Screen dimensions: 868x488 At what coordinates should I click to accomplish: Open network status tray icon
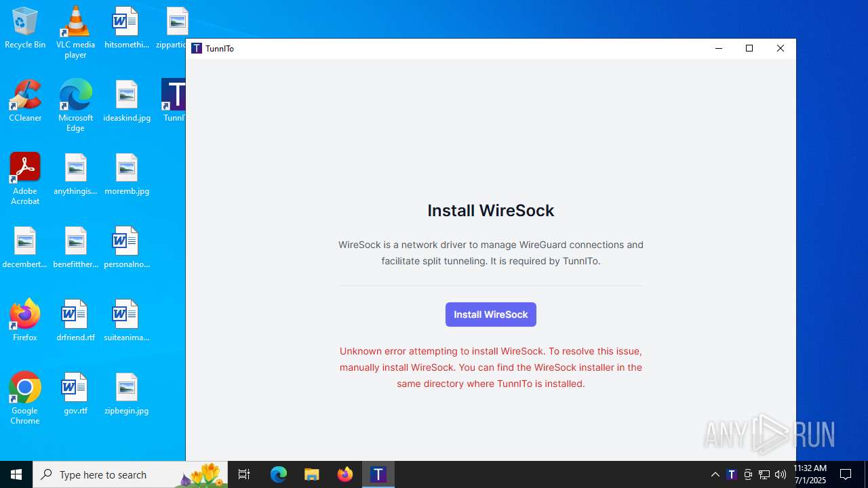coord(764,474)
